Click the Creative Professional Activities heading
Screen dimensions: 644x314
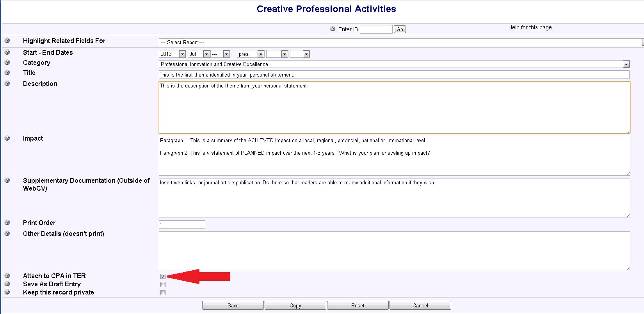click(326, 9)
